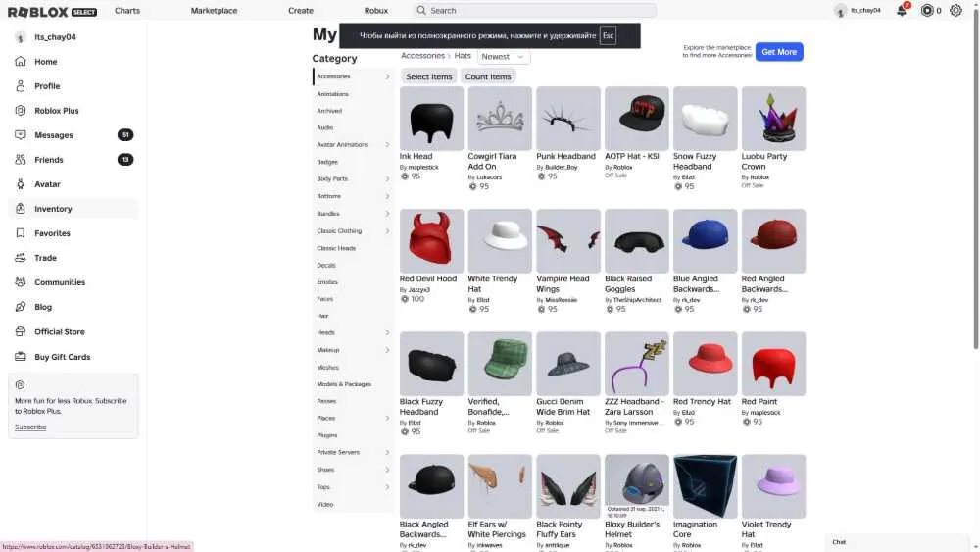The height and width of the screenshot is (552, 980).
Task: Select the Animations category
Action: (x=332, y=94)
